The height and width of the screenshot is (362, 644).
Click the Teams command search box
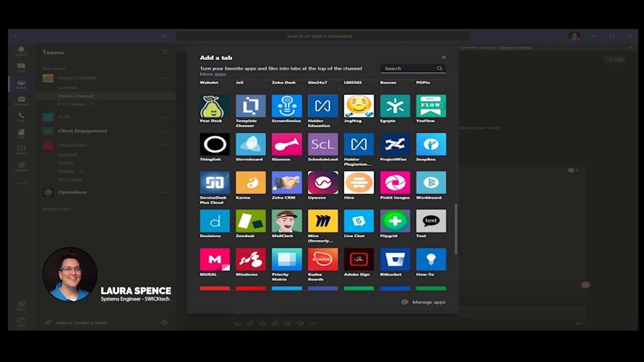323,36
